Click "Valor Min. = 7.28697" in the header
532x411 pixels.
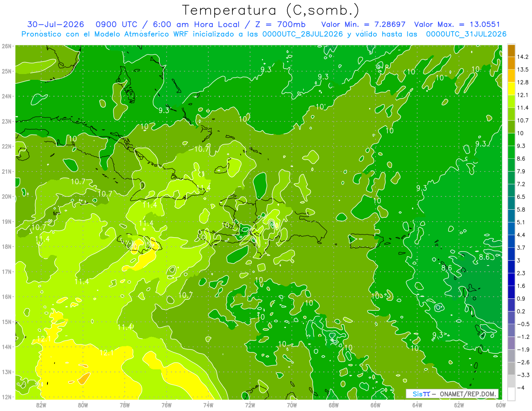coord(364,24)
